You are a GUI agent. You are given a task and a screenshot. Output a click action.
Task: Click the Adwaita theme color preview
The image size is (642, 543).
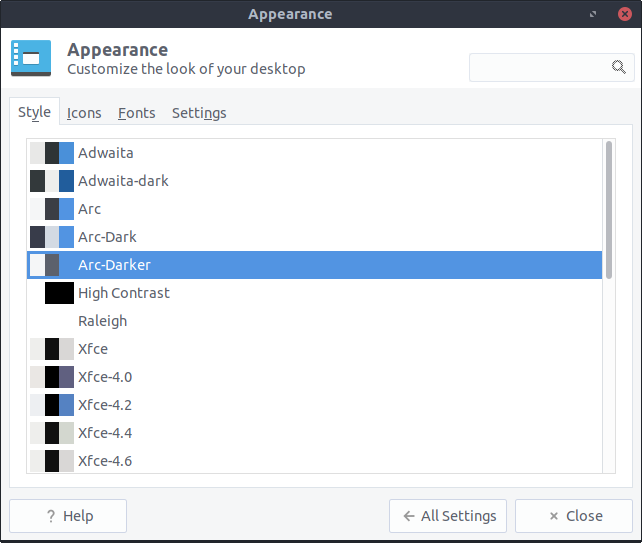pyautogui.click(x=52, y=153)
